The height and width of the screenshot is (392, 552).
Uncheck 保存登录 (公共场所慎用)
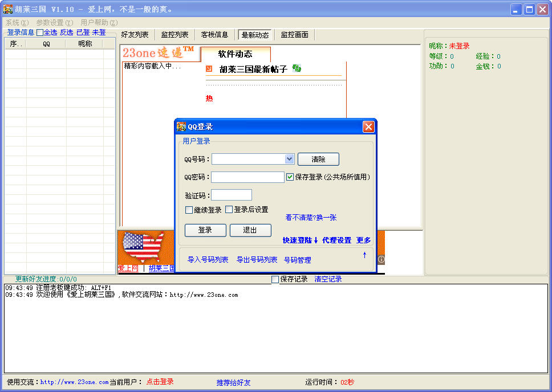coord(290,177)
